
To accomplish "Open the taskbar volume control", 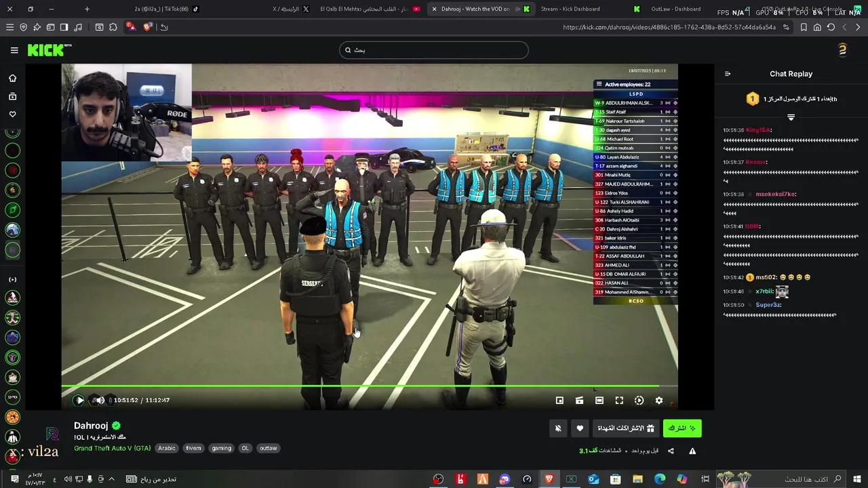I will coord(68,479).
